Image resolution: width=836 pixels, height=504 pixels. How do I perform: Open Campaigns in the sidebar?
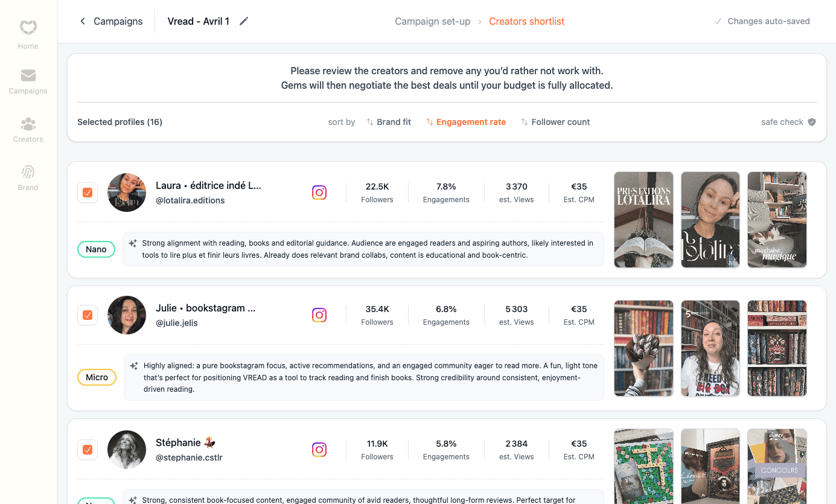click(x=28, y=81)
